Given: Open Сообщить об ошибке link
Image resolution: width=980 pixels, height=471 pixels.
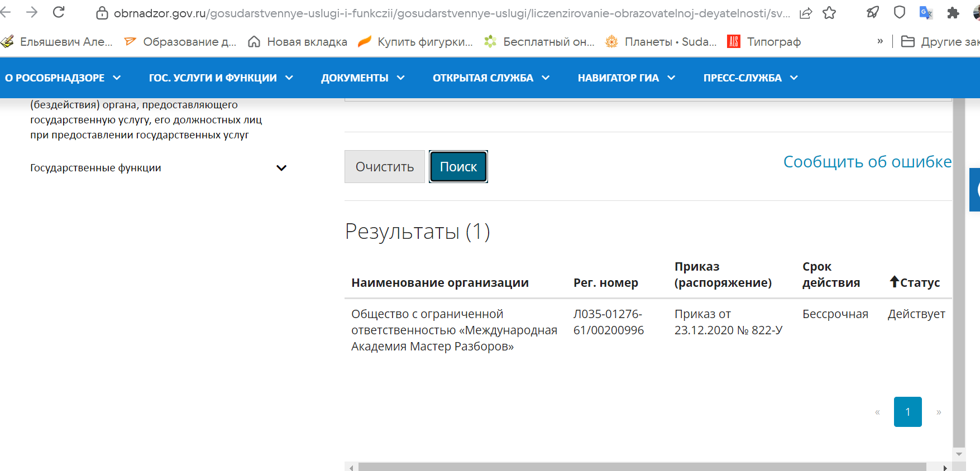Looking at the screenshot, I should point(867,162).
